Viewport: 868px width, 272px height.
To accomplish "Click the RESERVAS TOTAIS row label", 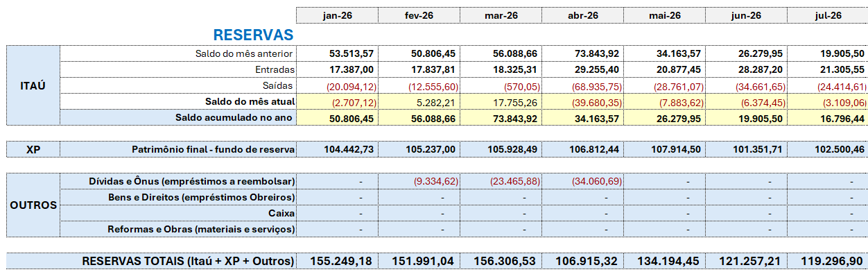I will pos(188,261).
